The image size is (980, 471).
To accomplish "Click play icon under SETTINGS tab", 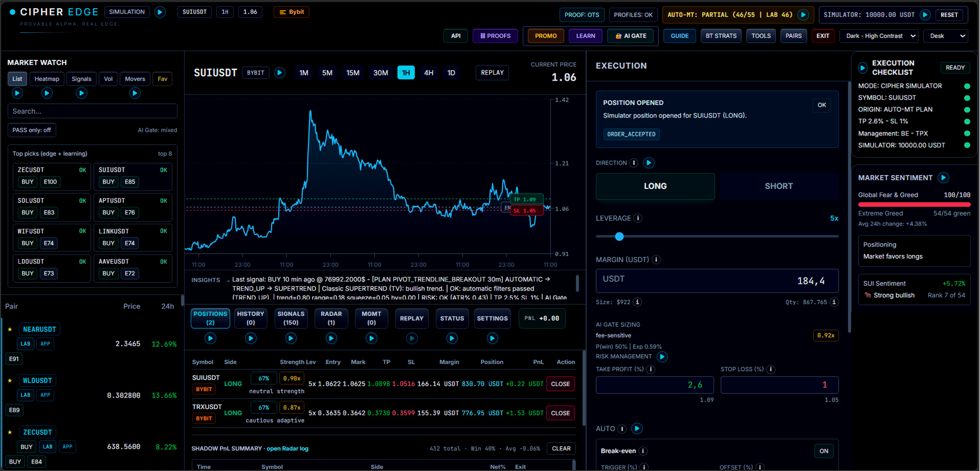I will click(493, 338).
